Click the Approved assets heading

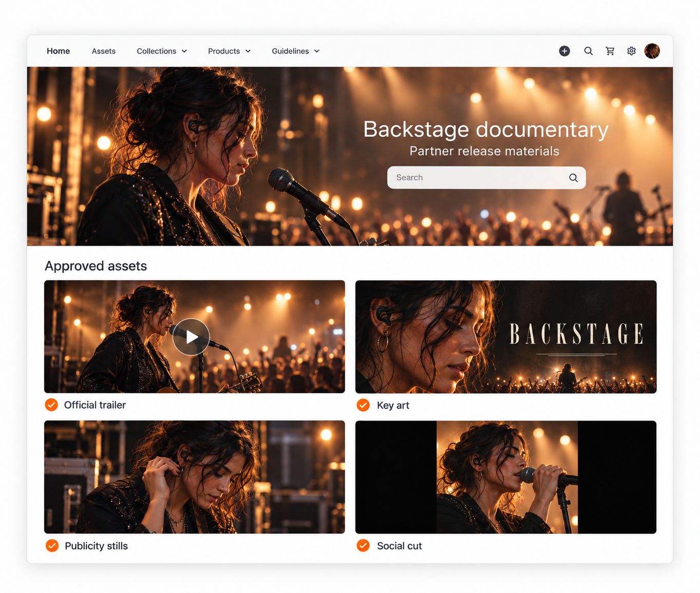pos(96,266)
